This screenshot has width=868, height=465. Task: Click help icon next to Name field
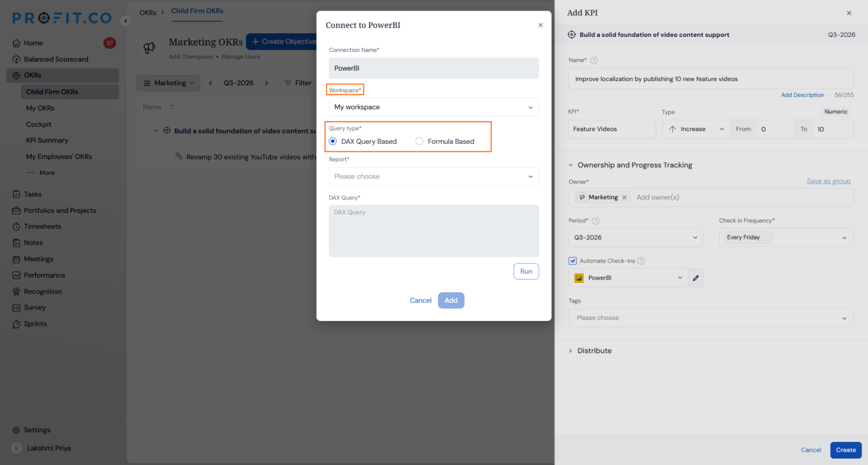pos(594,60)
